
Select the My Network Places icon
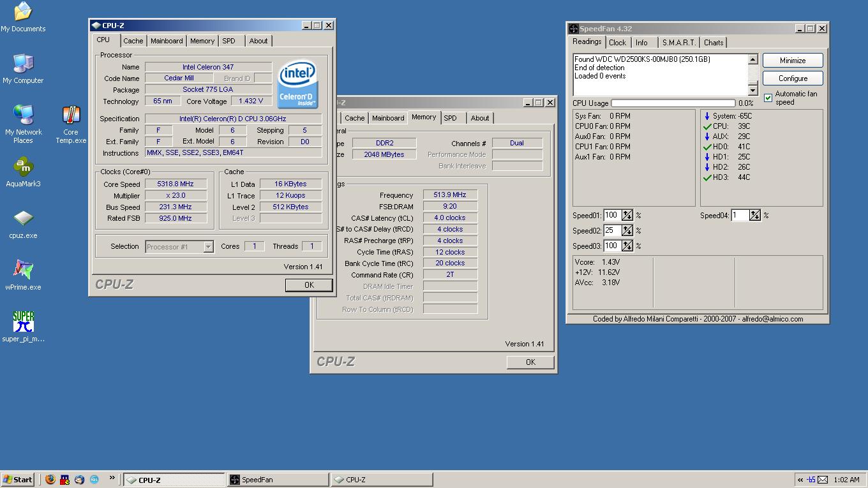[23, 124]
